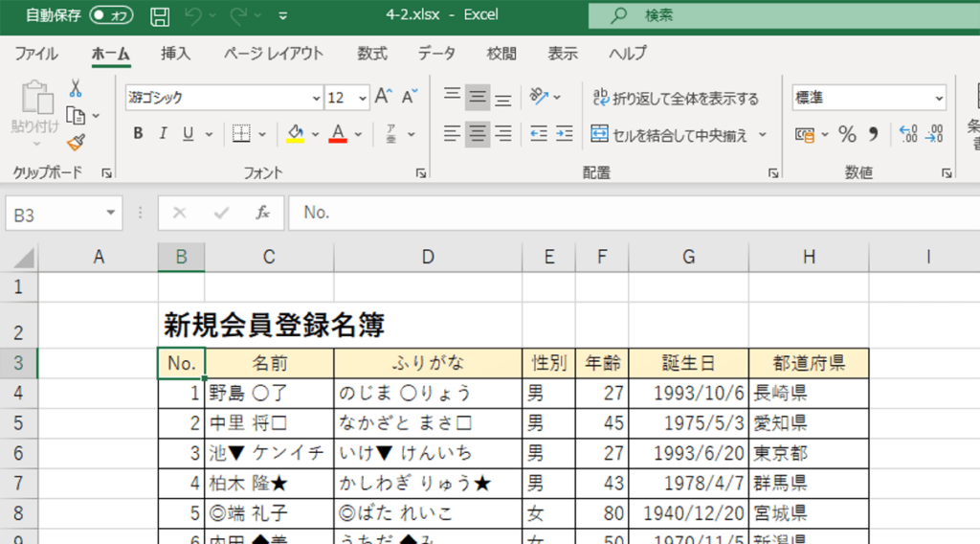Toggle Underline formatting
Screen dimensions: 980x544
pos(189,134)
